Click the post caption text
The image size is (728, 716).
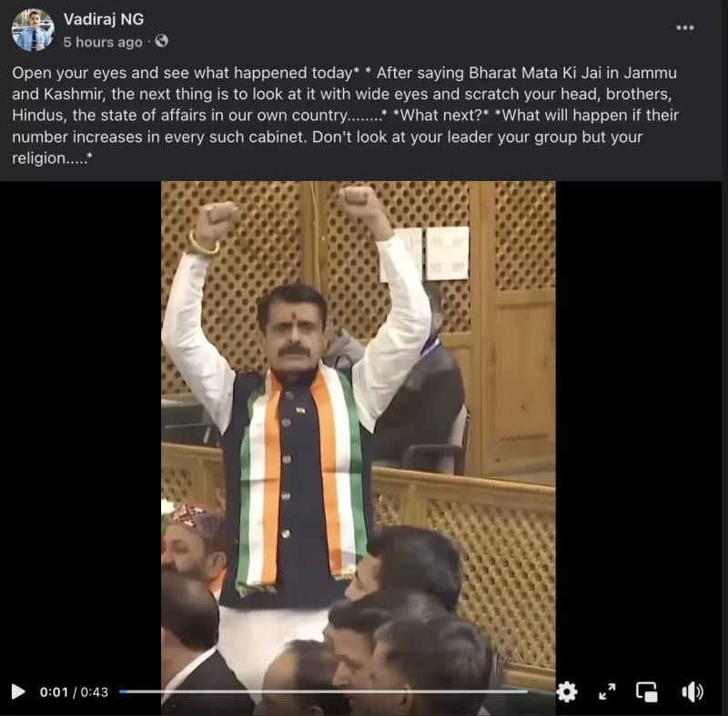[345, 116]
